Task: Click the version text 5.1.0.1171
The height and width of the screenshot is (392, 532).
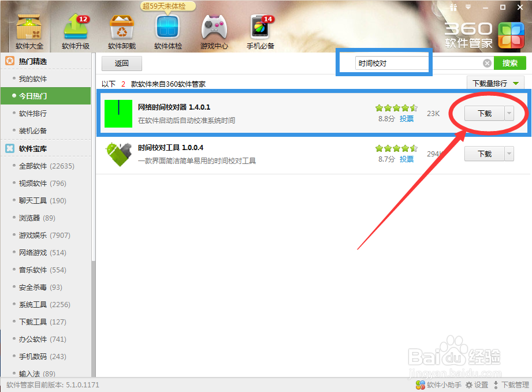Action: click(83, 385)
